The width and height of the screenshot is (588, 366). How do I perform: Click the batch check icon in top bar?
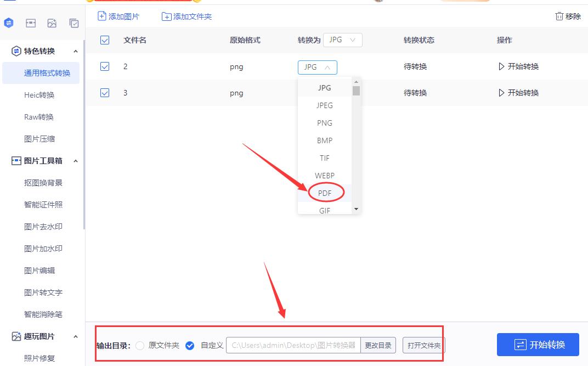tap(74, 23)
